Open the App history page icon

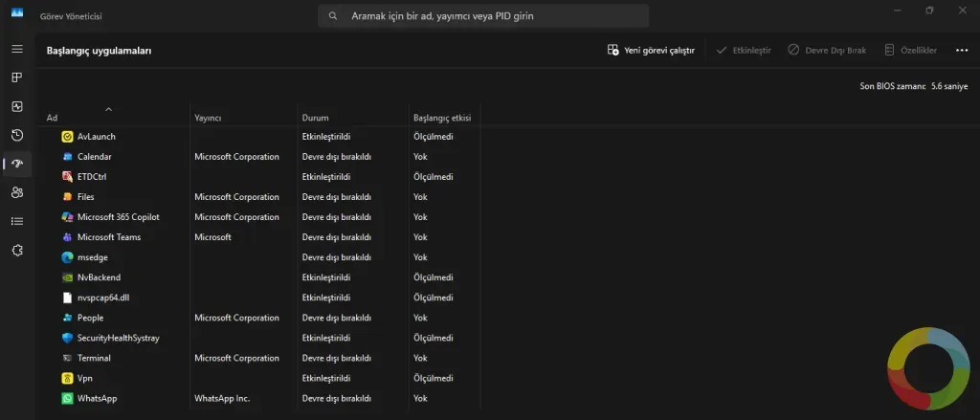[x=17, y=135]
